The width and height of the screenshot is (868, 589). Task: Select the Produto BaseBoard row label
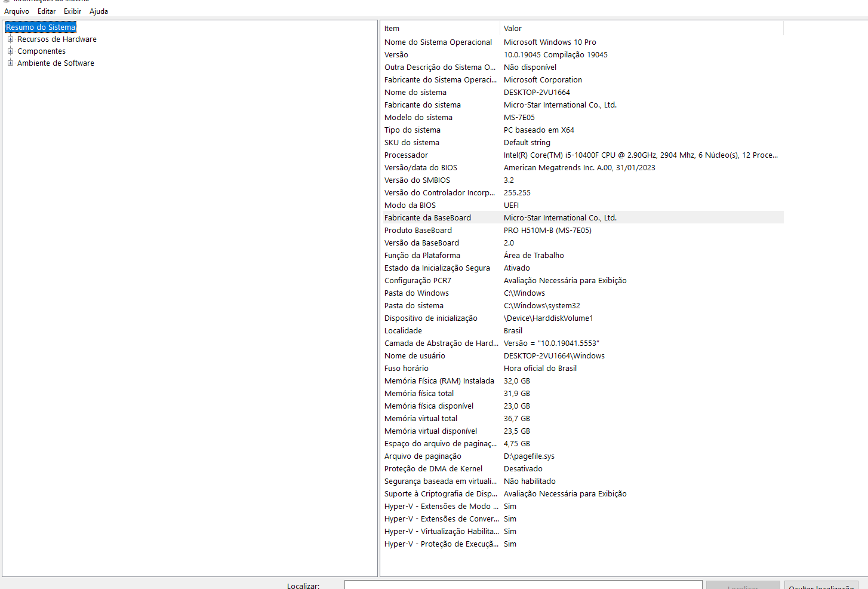click(418, 231)
